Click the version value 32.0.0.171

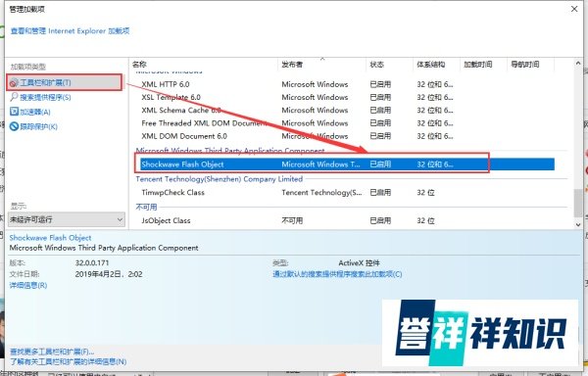click(x=92, y=262)
